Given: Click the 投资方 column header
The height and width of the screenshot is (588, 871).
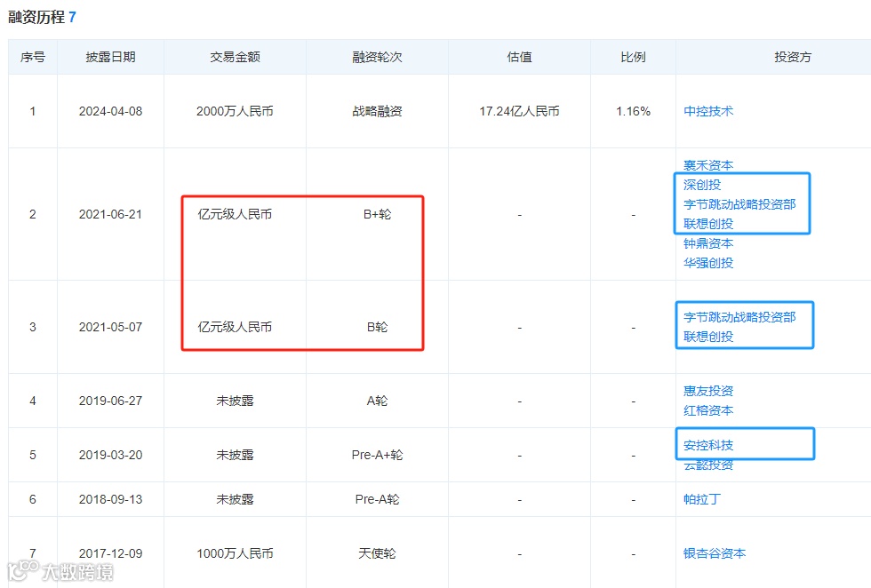Looking at the screenshot, I should [x=793, y=57].
